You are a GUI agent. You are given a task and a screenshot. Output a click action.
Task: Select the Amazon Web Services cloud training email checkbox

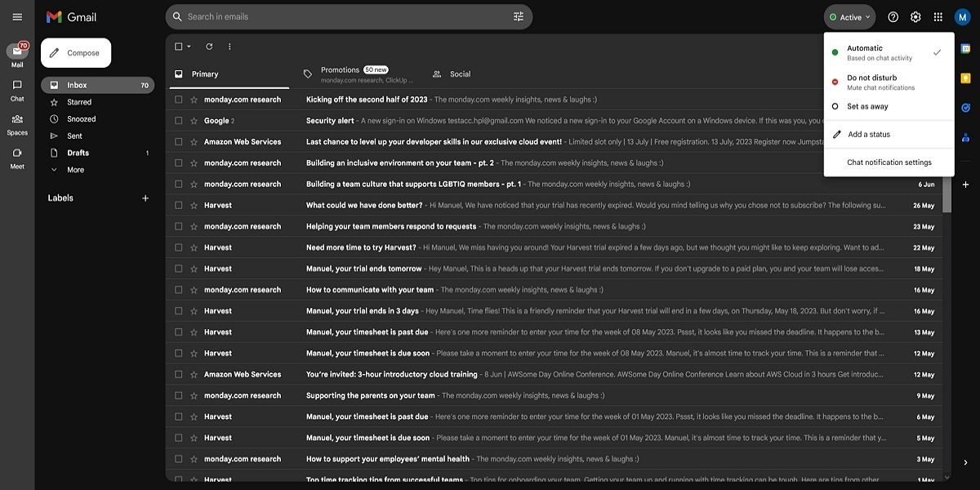click(178, 374)
